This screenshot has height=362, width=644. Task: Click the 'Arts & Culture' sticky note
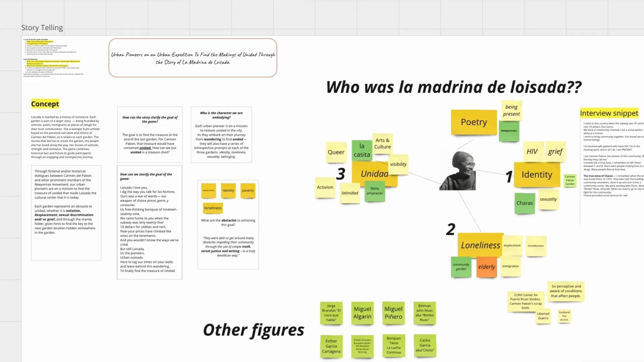[x=382, y=143]
